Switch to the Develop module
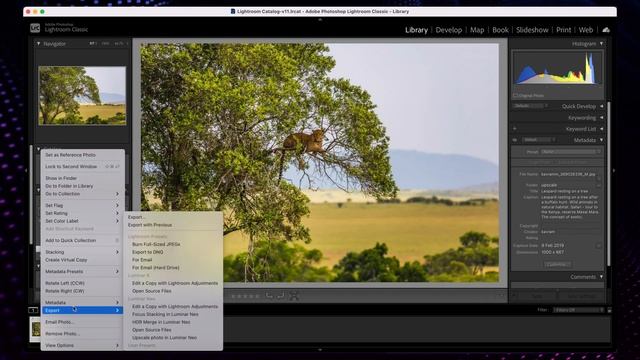640x360 pixels. [x=449, y=30]
